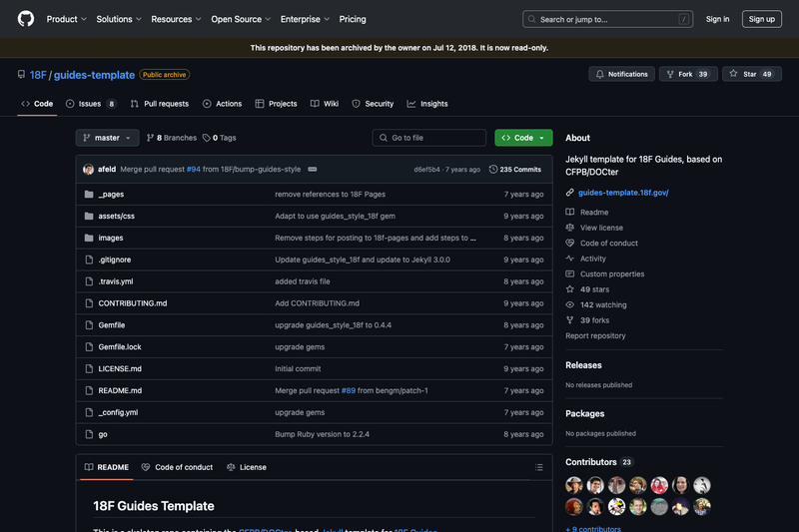Select the License tab
799x532 pixels.
click(x=247, y=467)
